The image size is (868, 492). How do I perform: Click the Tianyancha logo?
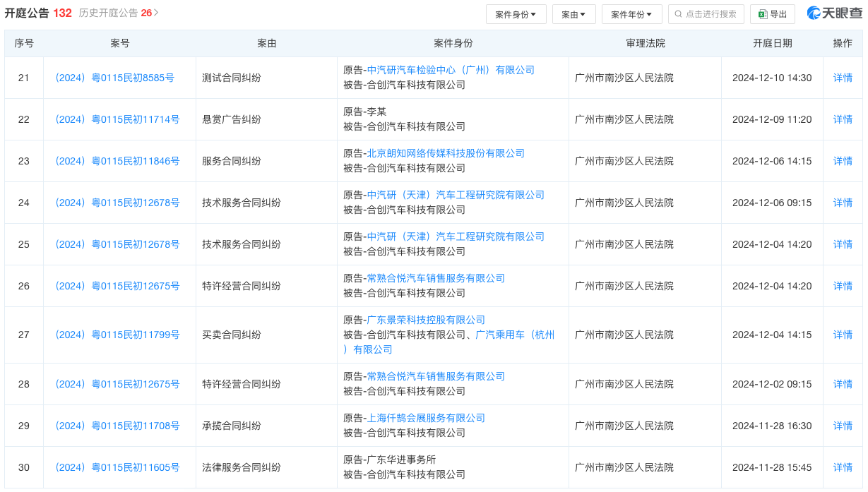click(x=835, y=13)
